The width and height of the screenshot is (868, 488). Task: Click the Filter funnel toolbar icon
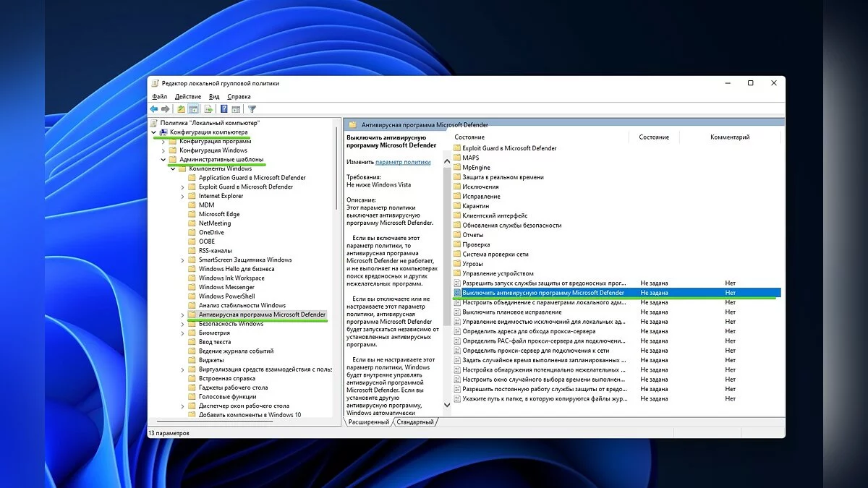point(252,109)
